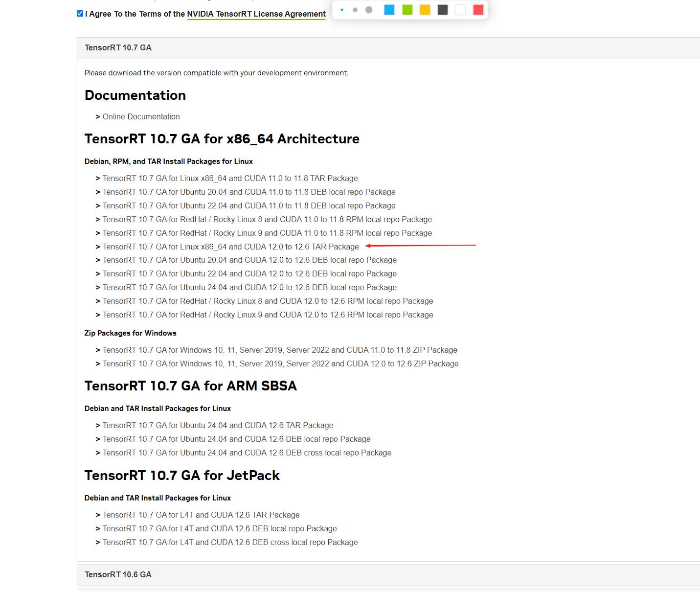Pick the green annotation color
This screenshot has width=700, height=591.
click(407, 10)
